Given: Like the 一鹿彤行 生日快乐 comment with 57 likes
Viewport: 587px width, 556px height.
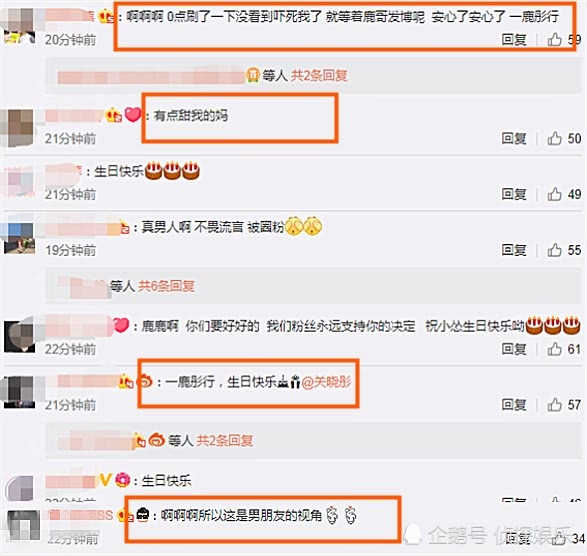Looking at the screenshot, I should tap(554, 404).
